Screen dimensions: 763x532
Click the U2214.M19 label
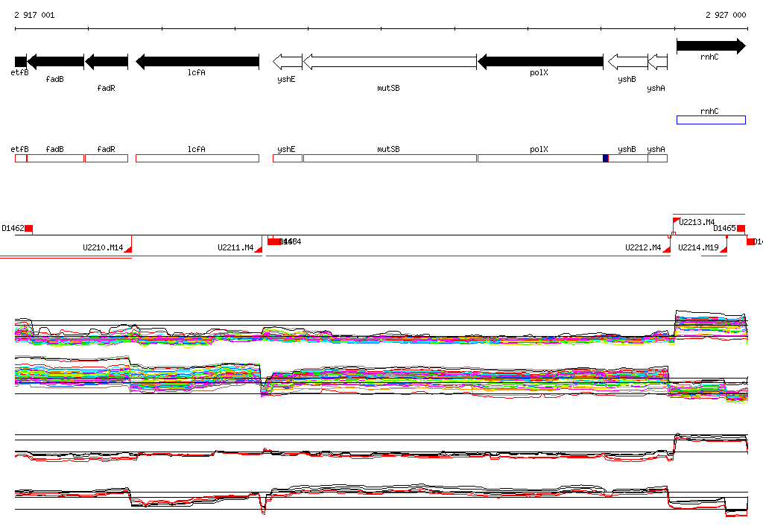coord(698,247)
